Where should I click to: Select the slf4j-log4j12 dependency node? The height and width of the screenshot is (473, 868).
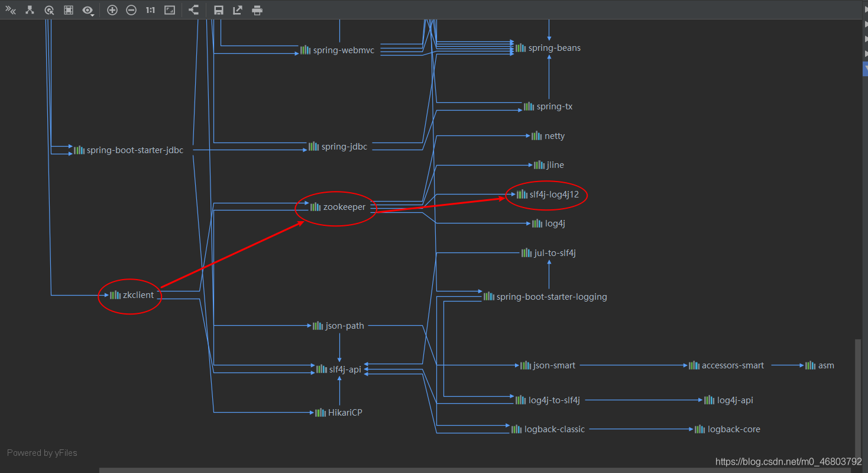coord(548,195)
